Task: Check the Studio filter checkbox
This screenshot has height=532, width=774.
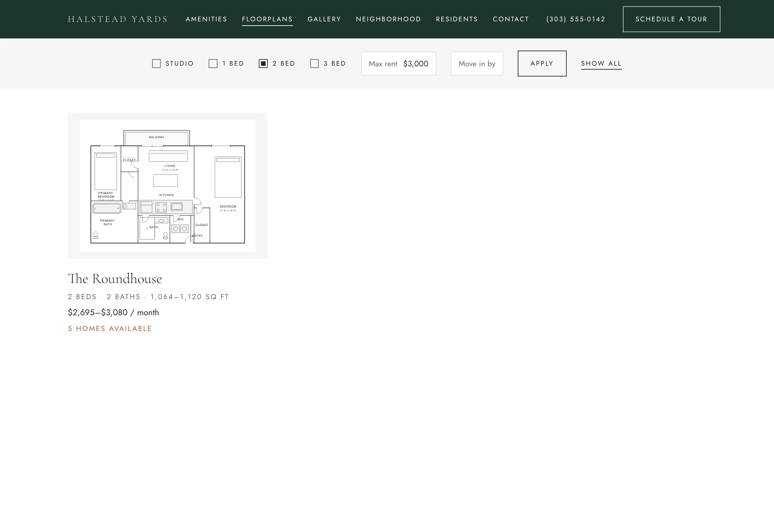Action: point(156,63)
